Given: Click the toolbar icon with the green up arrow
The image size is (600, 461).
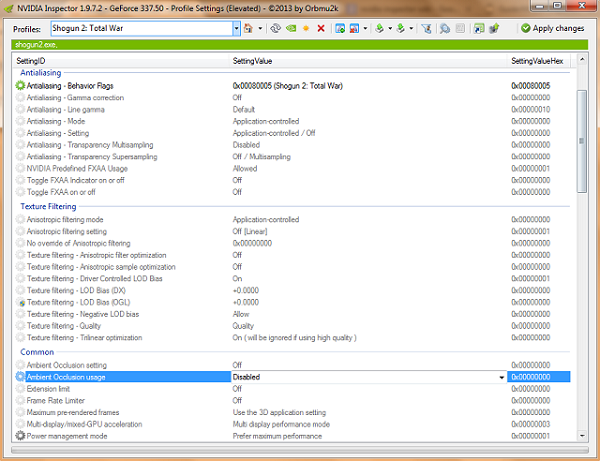Looking at the screenshot, I should (494, 28).
